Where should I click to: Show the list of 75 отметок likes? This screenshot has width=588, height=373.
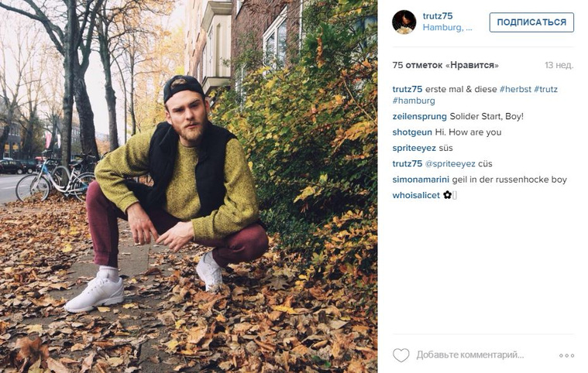coord(445,65)
